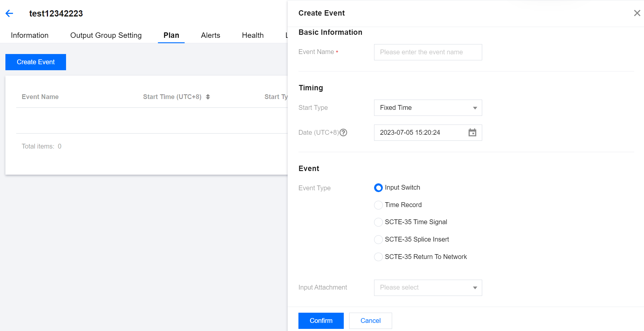The height and width of the screenshot is (331, 644).
Task: Select the Time Record event type
Action: [x=378, y=205]
